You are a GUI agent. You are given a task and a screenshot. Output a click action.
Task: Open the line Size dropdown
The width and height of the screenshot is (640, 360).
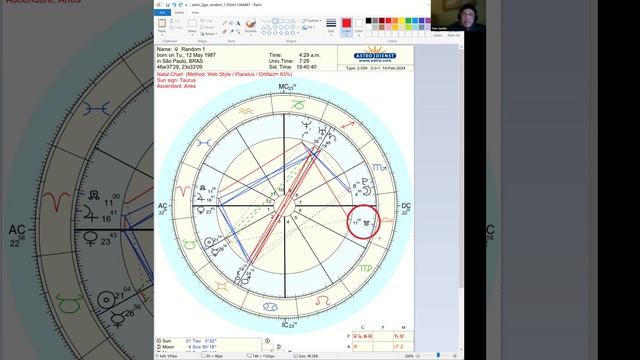(x=331, y=27)
